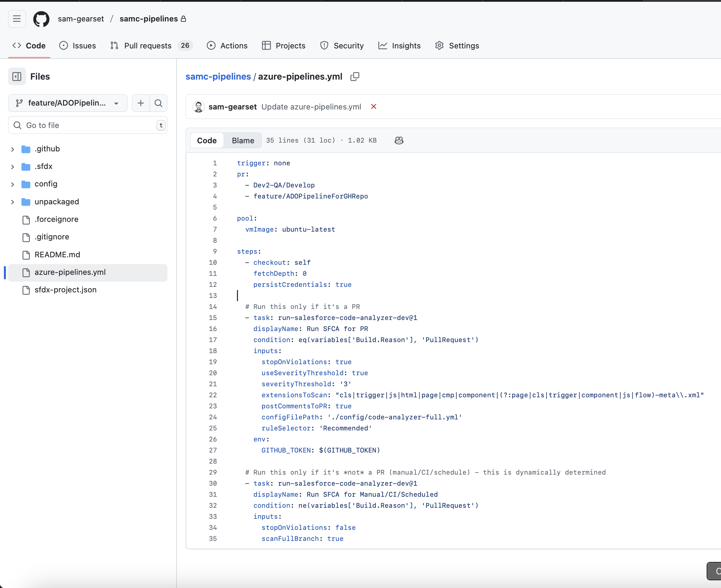Click the 'GITHUB_TOKEN: $(GITHUB_TOKEN)' code line

tap(321, 451)
